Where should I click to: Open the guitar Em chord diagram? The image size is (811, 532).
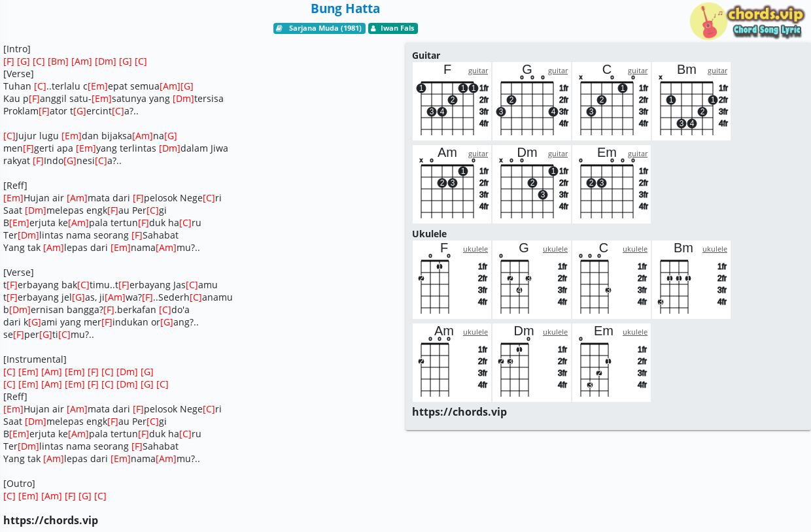612,184
